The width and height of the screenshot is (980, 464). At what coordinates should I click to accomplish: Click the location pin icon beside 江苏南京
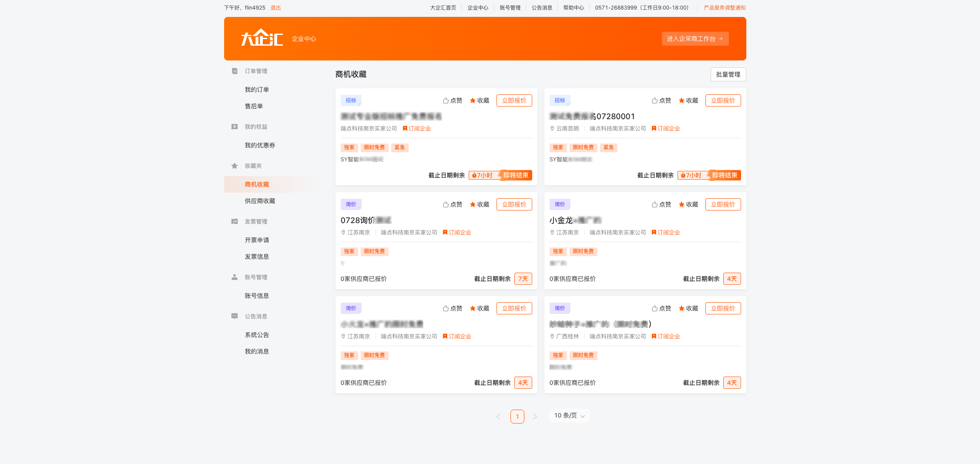[343, 232]
